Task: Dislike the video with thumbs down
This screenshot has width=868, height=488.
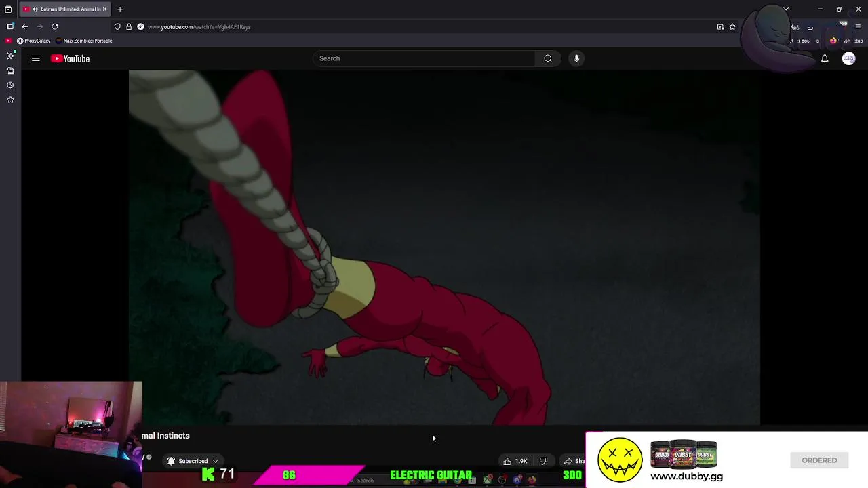Action: coord(543,461)
